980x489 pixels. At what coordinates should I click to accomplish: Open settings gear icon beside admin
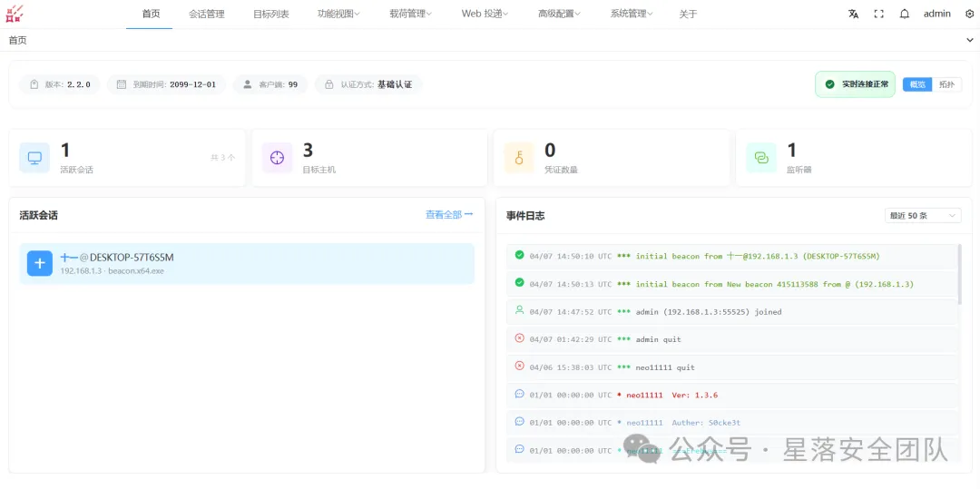pos(969,14)
